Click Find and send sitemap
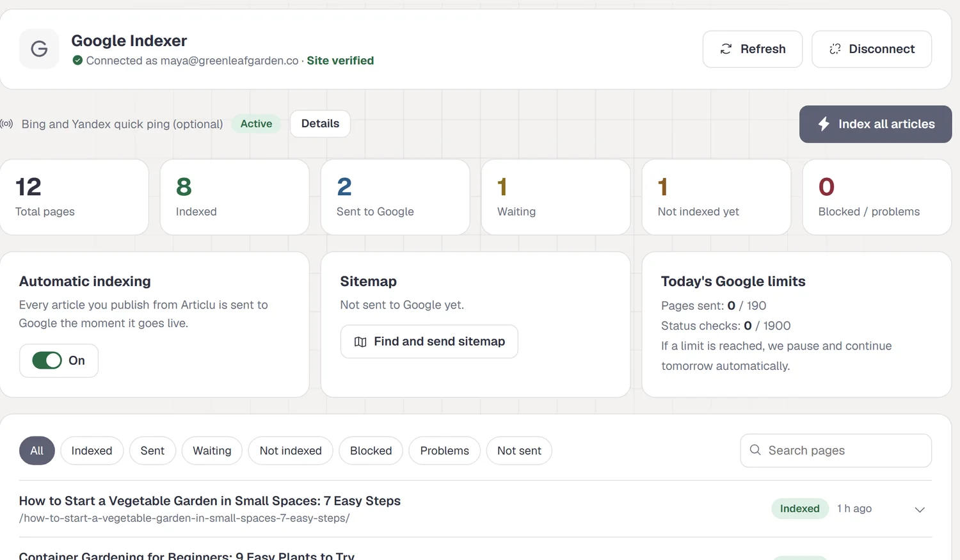Screen dimensions: 960x560 click(429, 342)
